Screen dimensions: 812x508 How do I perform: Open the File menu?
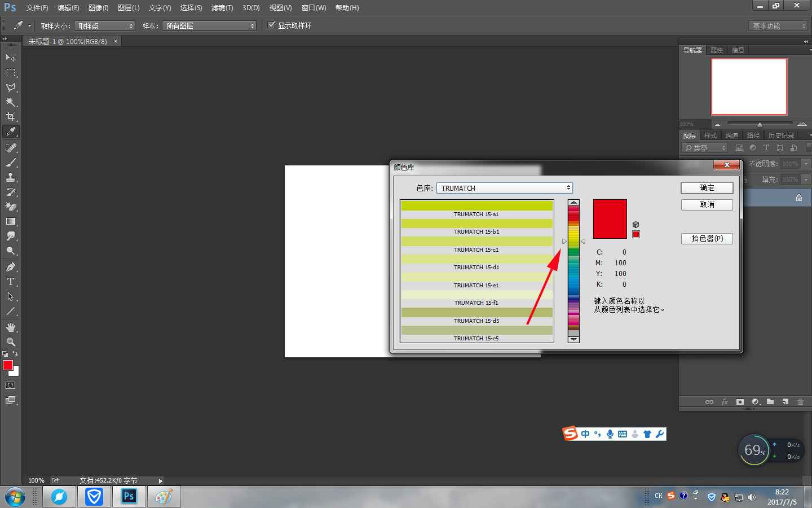coord(37,8)
